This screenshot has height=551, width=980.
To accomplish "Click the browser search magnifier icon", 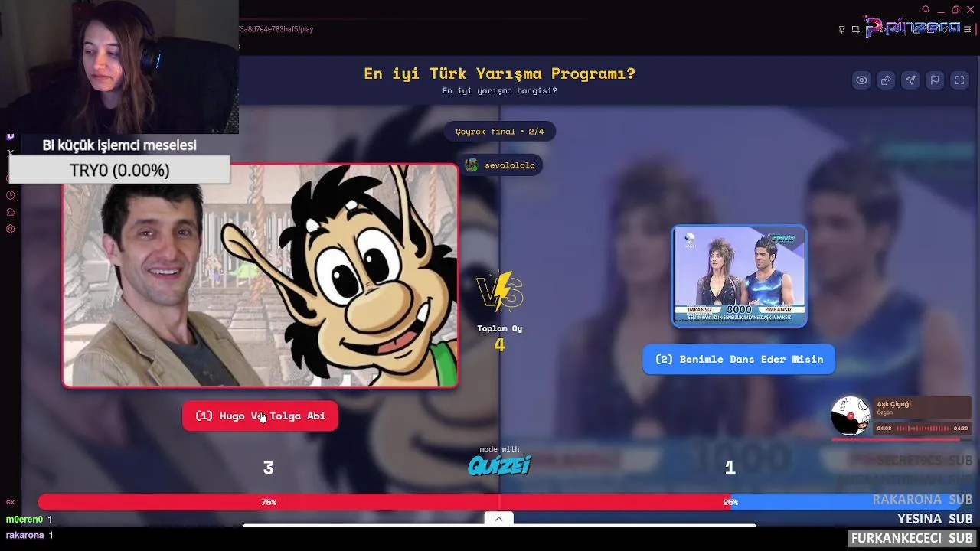I will click(x=926, y=9).
